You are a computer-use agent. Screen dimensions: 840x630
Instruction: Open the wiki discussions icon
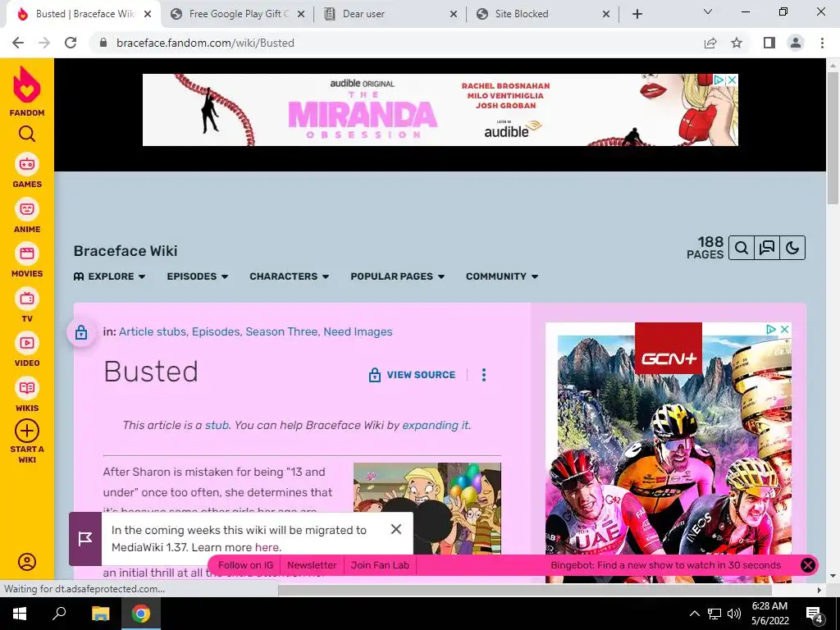coord(767,248)
